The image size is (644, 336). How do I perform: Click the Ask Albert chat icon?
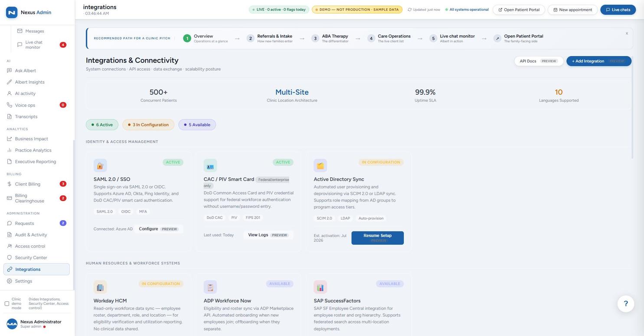pyautogui.click(x=10, y=70)
